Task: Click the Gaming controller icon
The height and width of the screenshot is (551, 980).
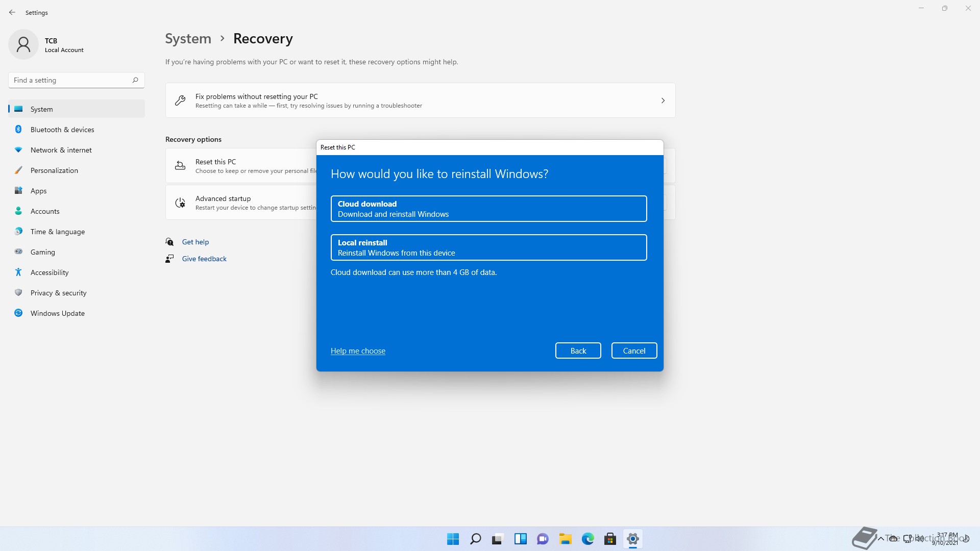Action: 18,252
